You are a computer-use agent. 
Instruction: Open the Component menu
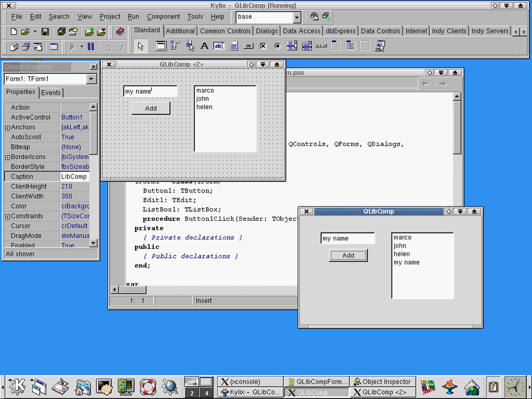click(163, 17)
